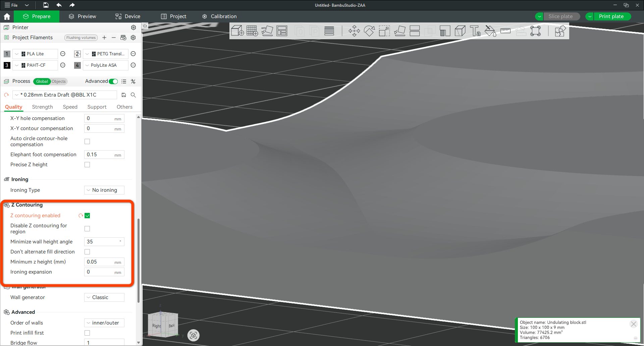Open the Ironing Type dropdown
The image size is (644, 346).
coord(104,190)
